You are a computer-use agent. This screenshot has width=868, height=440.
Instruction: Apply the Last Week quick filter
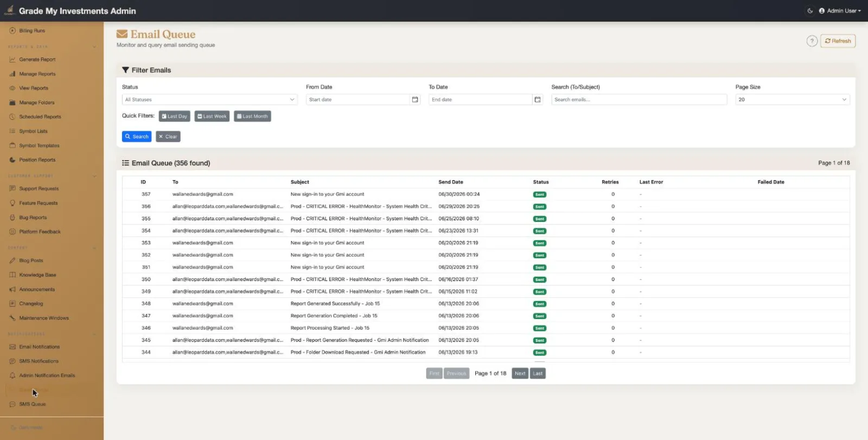tap(212, 116)
